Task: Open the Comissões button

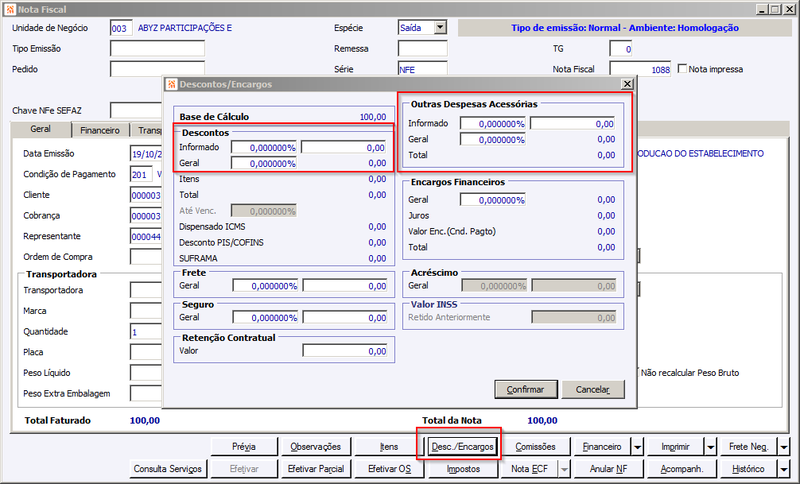Action: (535, 447)
